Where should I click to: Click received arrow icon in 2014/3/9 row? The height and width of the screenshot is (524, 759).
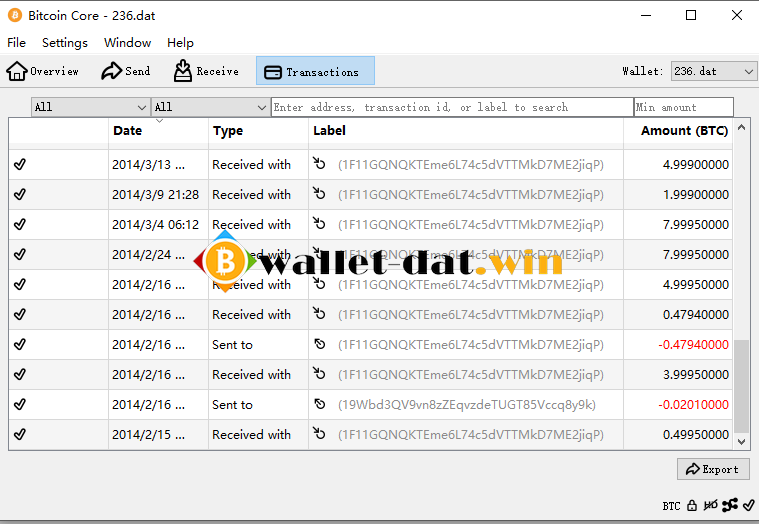click(x=319, y=194)
